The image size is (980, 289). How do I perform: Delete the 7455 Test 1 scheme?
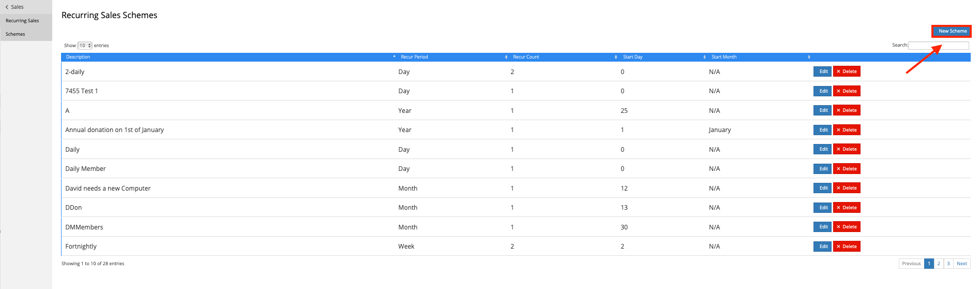tap(847, 91)
